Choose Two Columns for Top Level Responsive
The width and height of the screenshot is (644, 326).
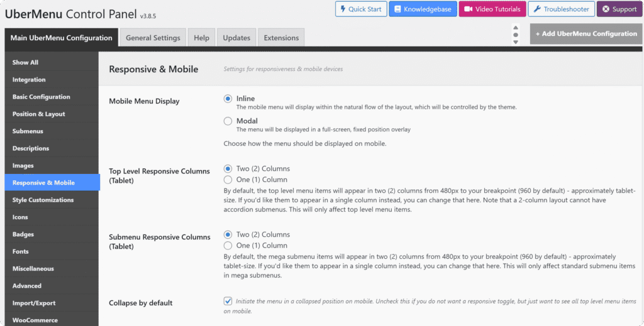[x=228, y=168]
